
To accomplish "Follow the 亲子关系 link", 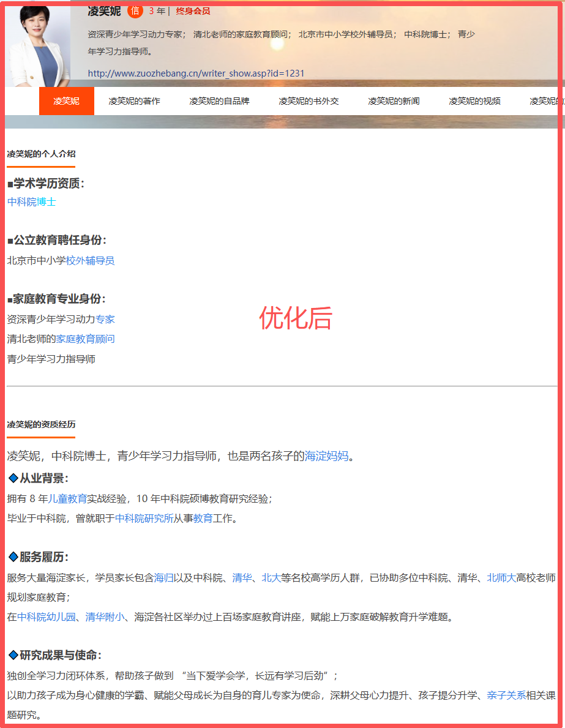I will (x=506, y=695).
